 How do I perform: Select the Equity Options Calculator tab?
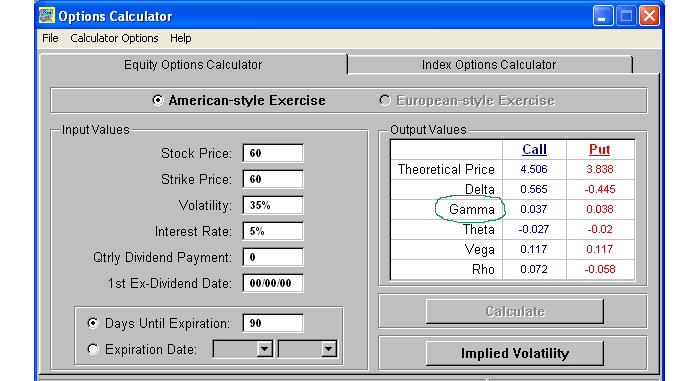point(193,65)
